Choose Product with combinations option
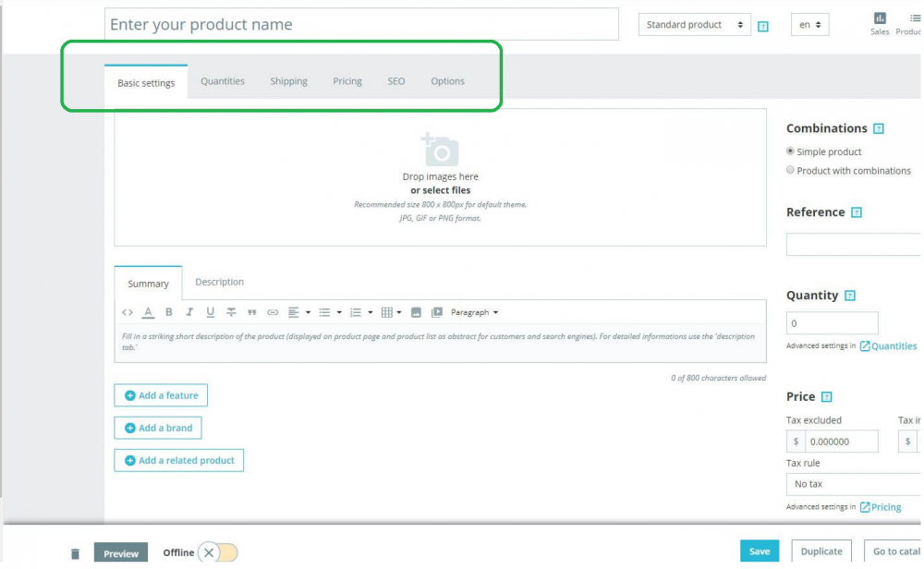 point(791,170)
